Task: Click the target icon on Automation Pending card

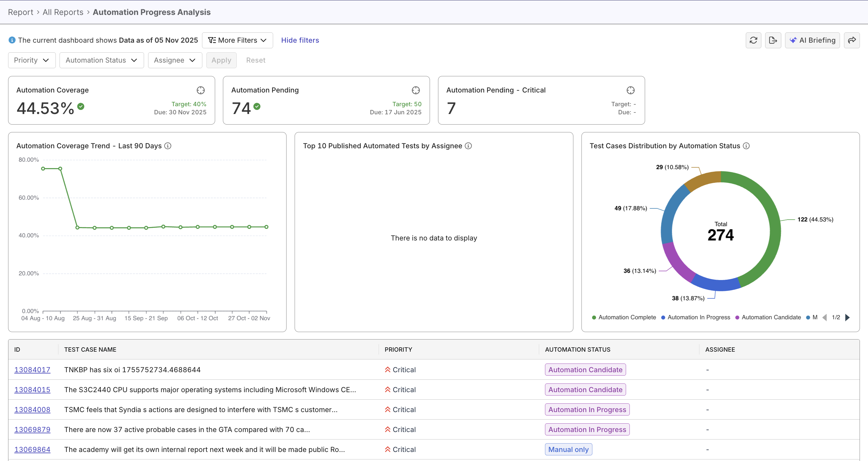Action: tap(416, 90)
